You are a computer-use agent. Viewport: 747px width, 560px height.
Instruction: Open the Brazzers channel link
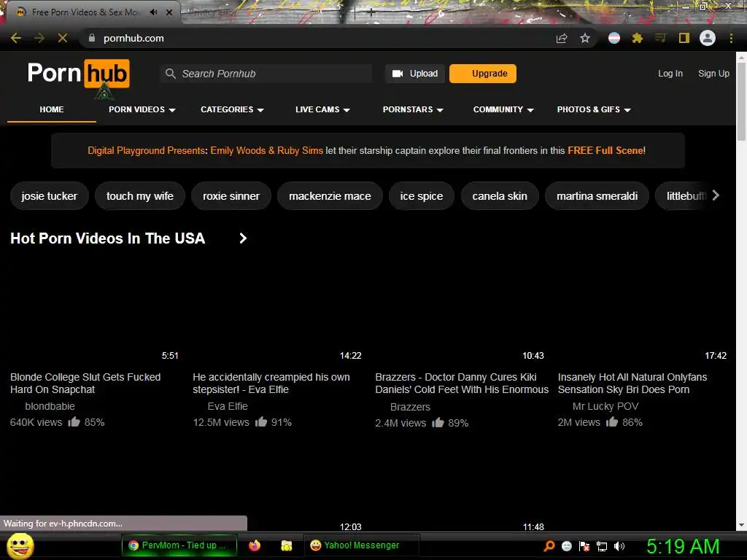(x=410, y=407)
